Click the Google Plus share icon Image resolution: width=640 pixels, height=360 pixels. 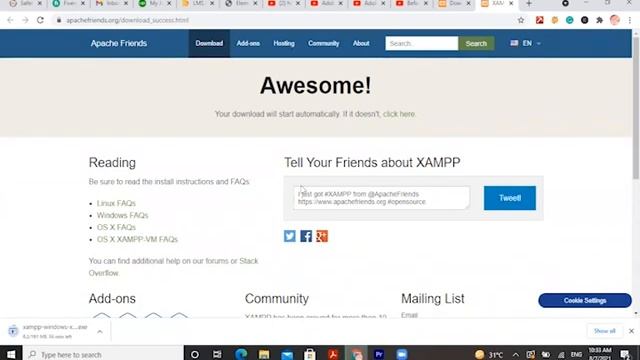(x=322, y=236)
